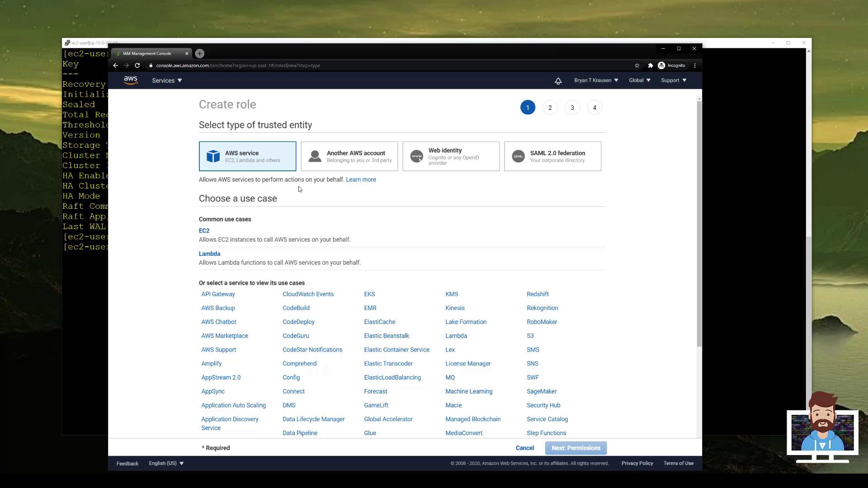Open the Global region dropdown

point(639,80)
